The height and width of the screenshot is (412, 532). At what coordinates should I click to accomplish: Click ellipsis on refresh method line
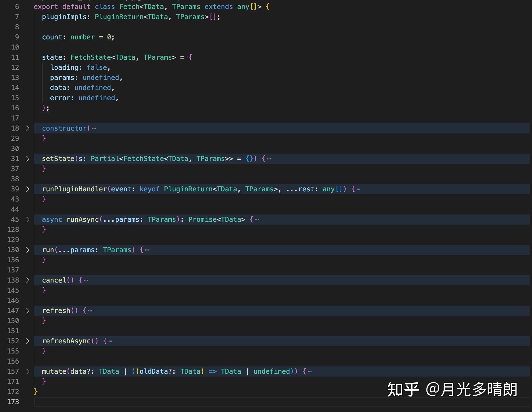[90, 311]
